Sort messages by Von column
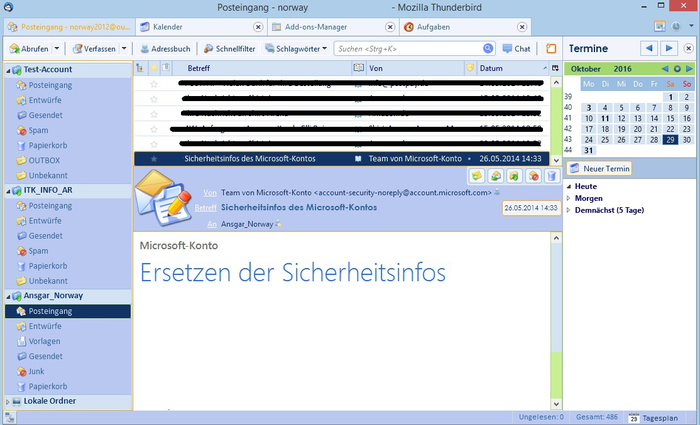Image resolution: width=700 pixels, height=425 pixels. click(415, 68)
